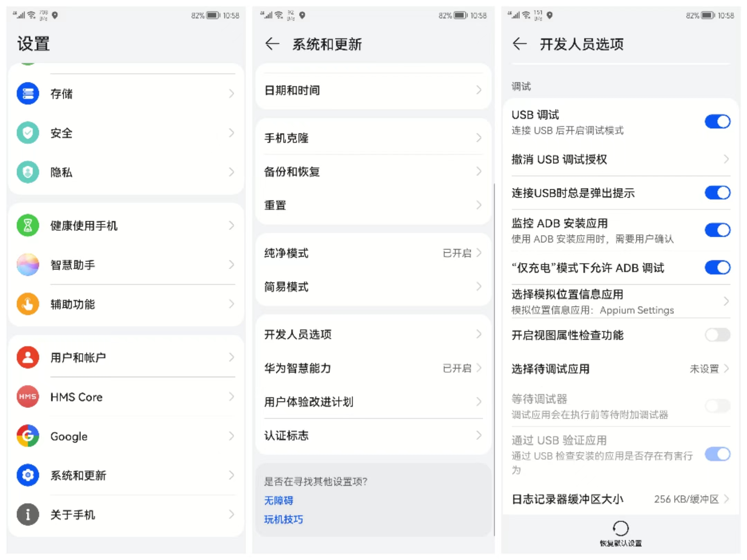747x560 pixels.
Task: Tap the red 用户和帐户 person icon
Action: (x=28, y=357)
